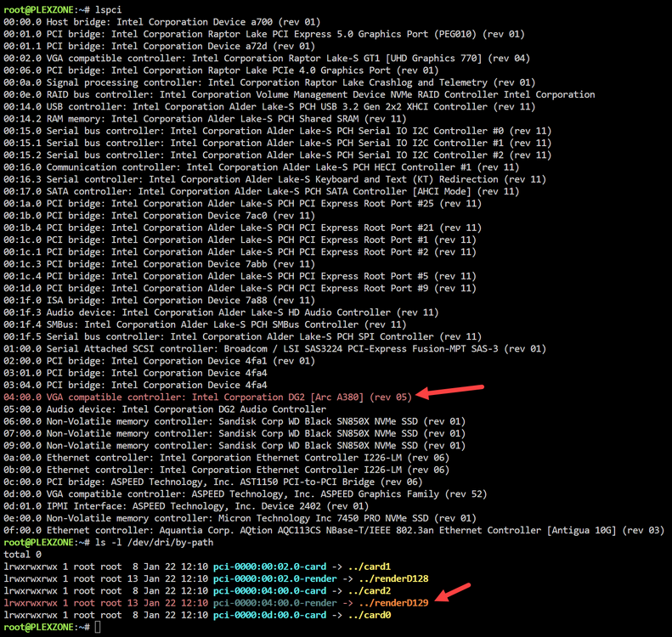Image resolution: width=672 pixels, height=637 pixels.
Task: Click the Alder Lake-S HD Audio Controller line
Action: (221, 313)
